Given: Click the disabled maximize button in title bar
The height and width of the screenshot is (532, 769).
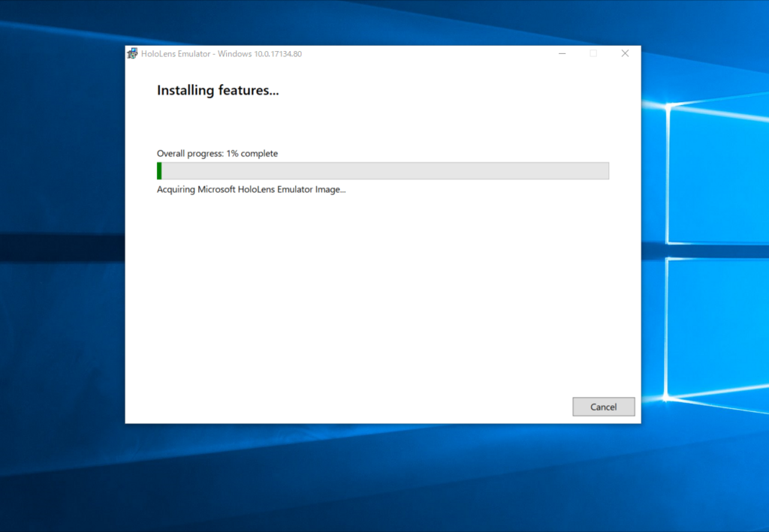Looking at the screenshot, I should pos(593,53).
